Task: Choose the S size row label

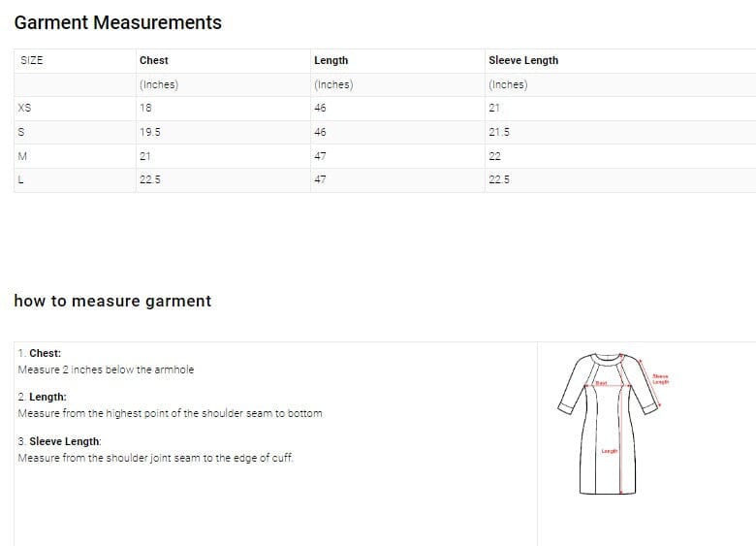Action: [x=21, y=132]
